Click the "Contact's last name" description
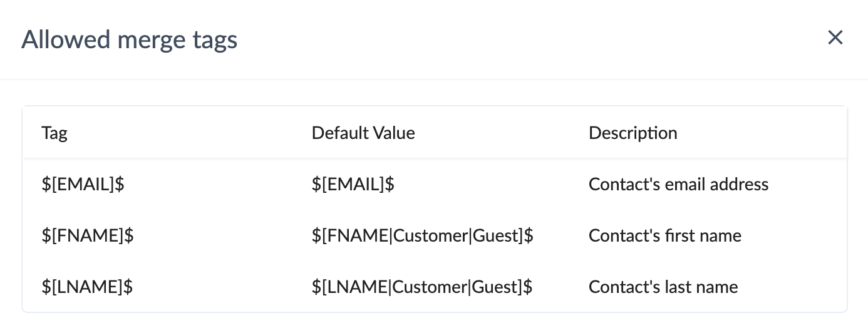Viewport: 868px width, 333px height. 663,287
